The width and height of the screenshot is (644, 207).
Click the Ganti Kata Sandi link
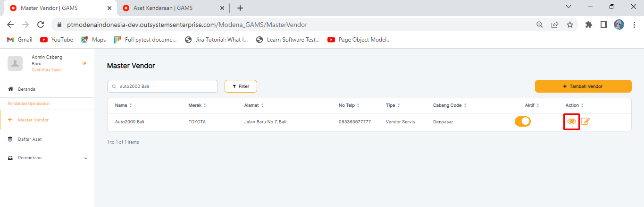tap(46, 70)
